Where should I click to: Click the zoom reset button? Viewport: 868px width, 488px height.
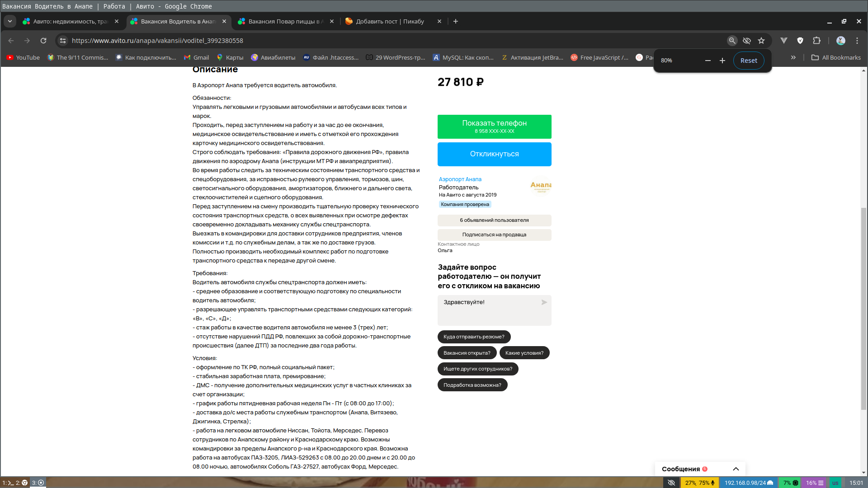[x=749, y=60]
